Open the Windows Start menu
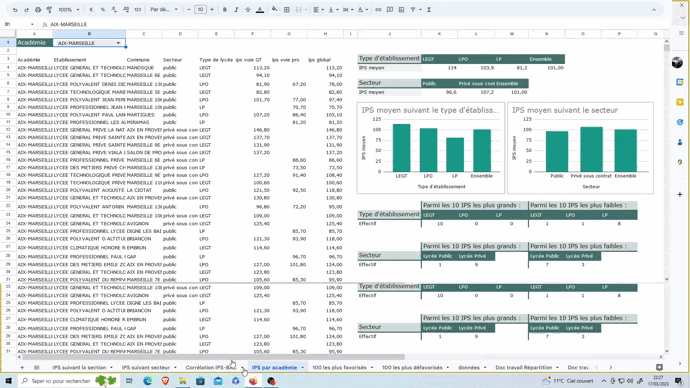 coord(8,381)
